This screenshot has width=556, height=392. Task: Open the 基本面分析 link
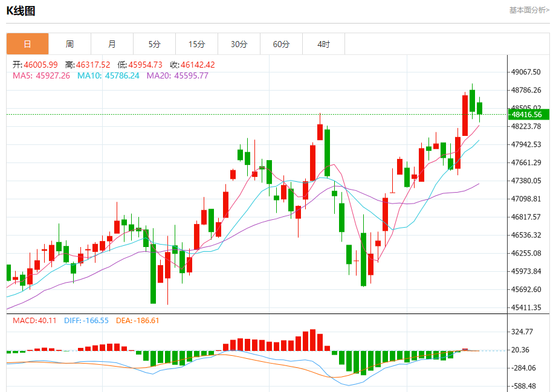coord(529,10)
